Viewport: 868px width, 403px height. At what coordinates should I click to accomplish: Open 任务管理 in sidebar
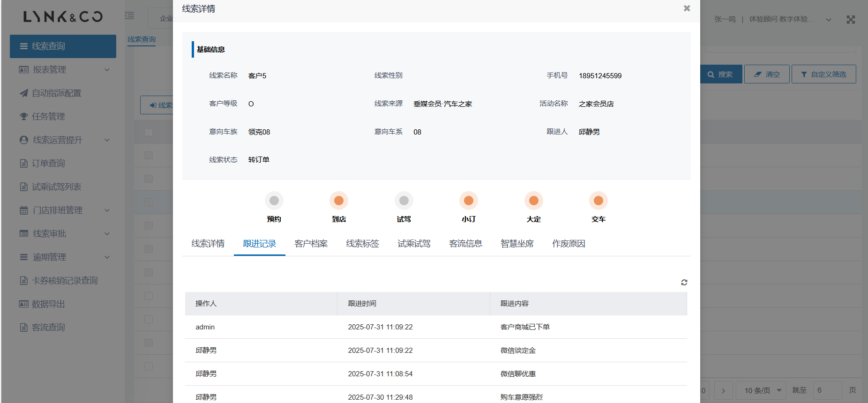[x=63, y=117]
